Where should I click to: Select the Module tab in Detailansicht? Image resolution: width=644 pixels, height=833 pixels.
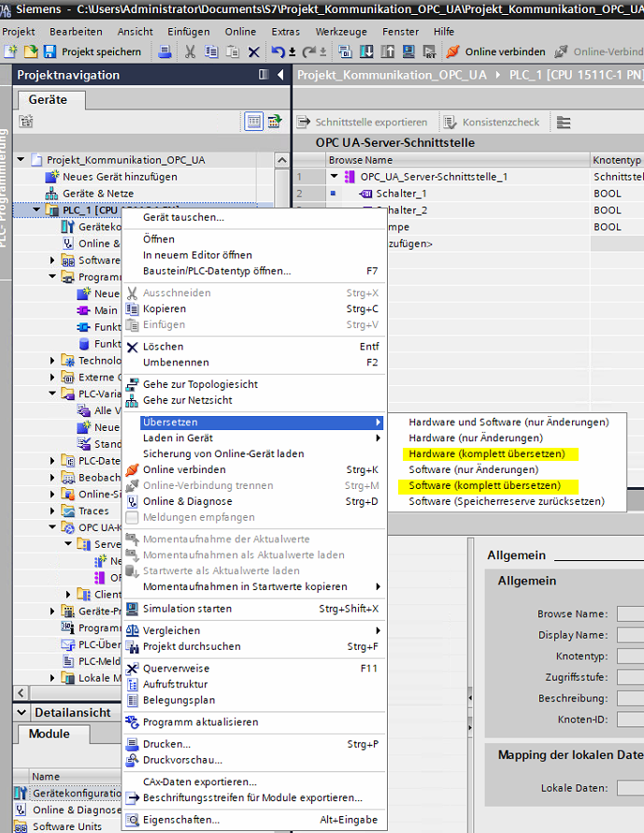pyautogui.click(x=50, y=734)
